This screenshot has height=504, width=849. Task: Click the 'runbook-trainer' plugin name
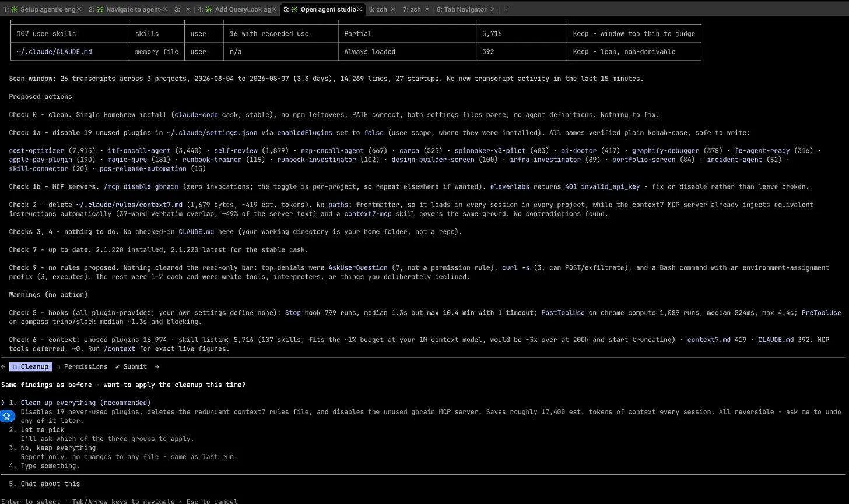(x=213, y=160)
